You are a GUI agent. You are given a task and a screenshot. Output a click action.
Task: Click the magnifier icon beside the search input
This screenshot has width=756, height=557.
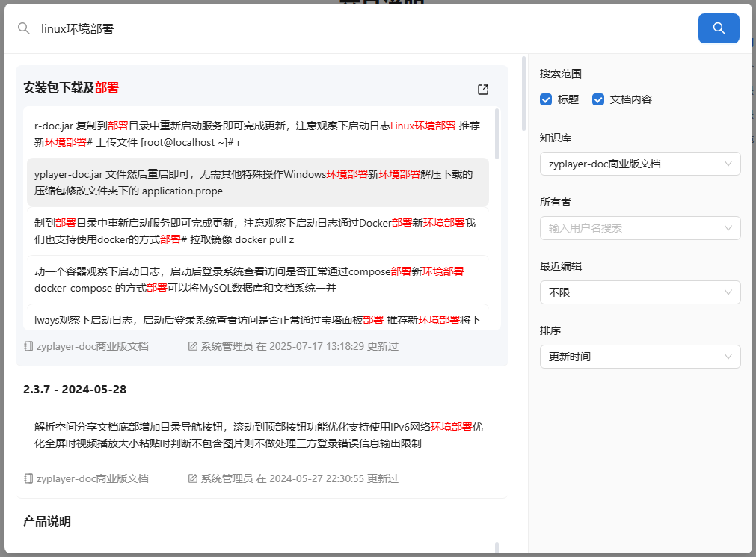coord(24,28)
